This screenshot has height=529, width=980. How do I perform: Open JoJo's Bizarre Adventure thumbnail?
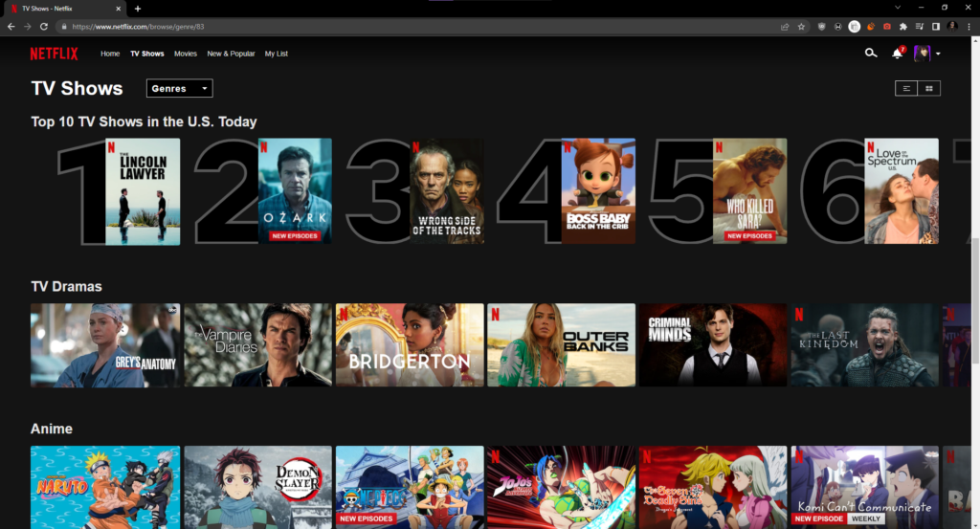coord(561,487)
